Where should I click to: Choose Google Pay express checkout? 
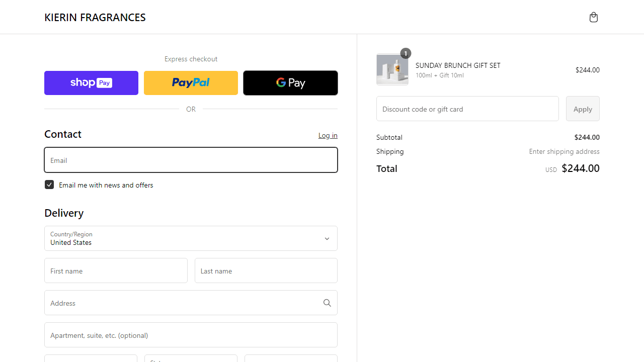click(x=290, y=83)
